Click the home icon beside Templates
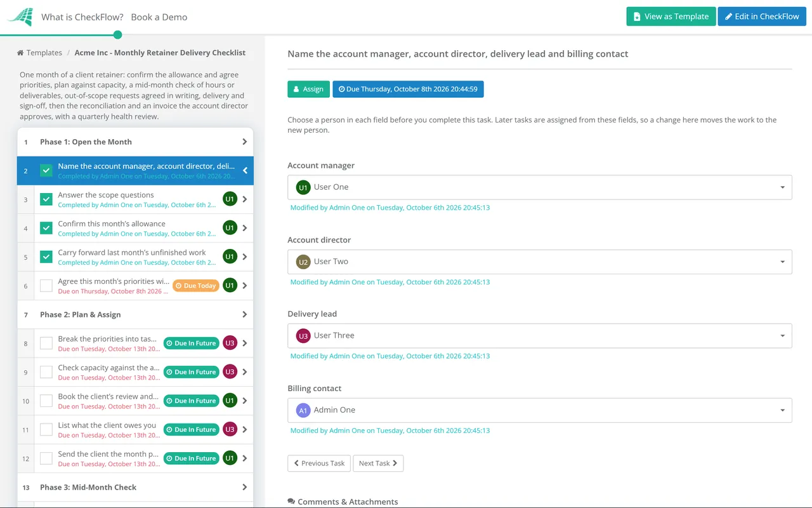Viewport: 812px width, 508px height. (x=20, y=53)
